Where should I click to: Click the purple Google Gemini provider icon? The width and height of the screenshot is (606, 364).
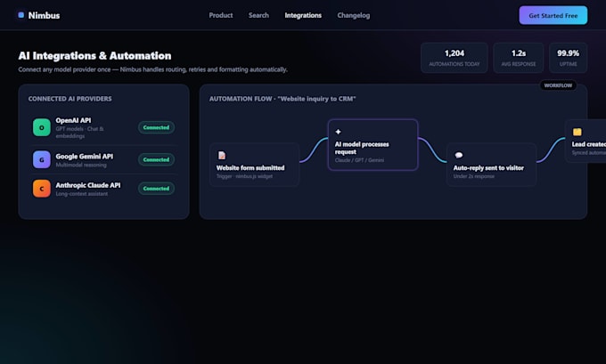click(42, 159)
